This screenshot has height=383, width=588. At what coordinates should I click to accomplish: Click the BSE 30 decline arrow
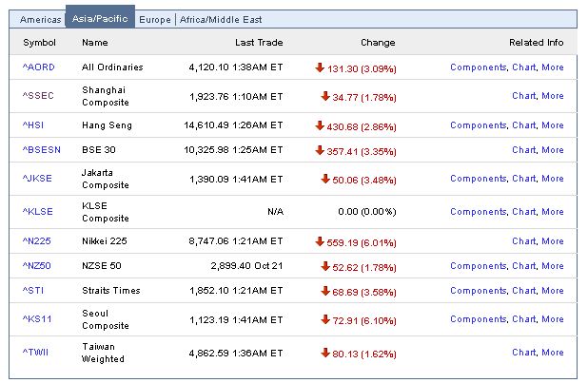[x=320, y=149]
